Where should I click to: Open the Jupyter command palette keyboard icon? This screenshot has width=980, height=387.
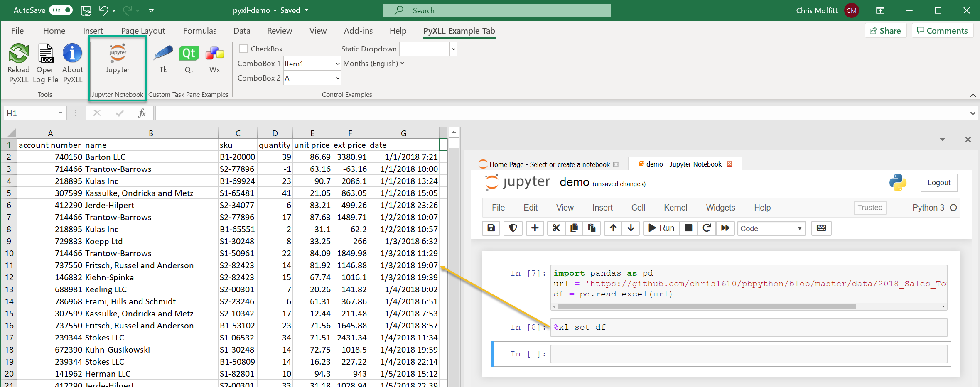click(x=821, y=228)
